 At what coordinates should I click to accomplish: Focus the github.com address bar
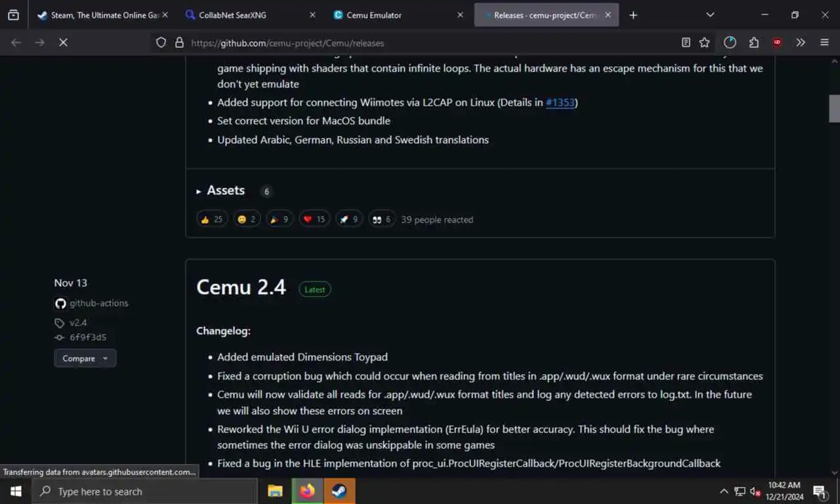[x=433, y=43]
